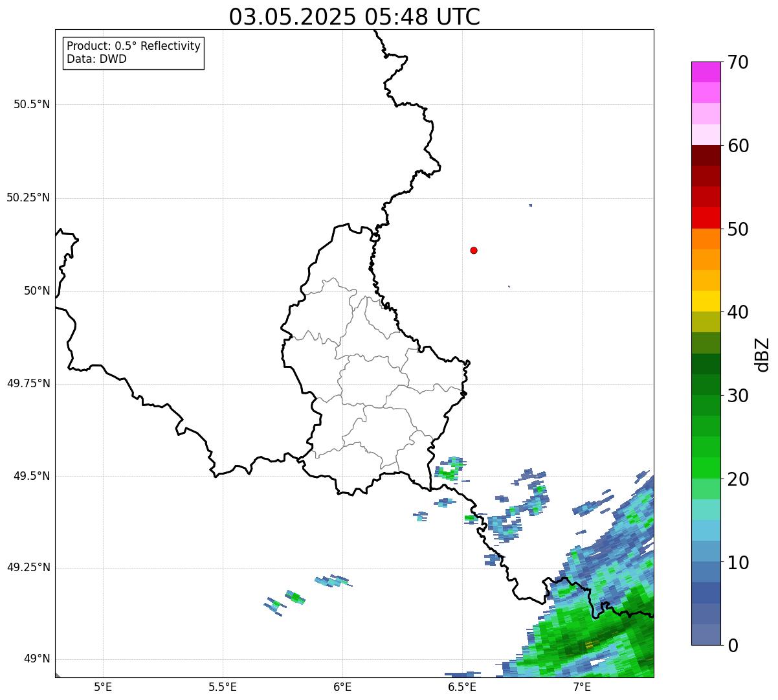Click the 49.5°N latitude label
This screenshot has width=778, height=700.
pyautogui.click(x=32, y=476)
